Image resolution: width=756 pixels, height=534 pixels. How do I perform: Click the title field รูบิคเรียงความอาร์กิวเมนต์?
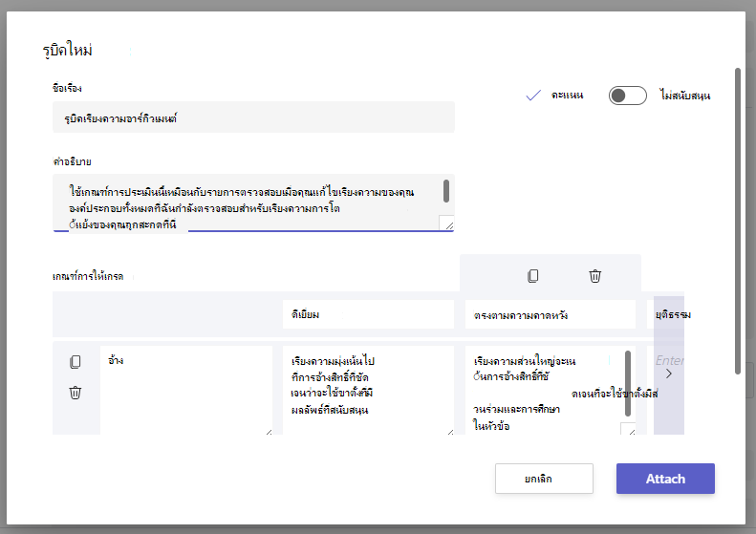coord(253,117)
